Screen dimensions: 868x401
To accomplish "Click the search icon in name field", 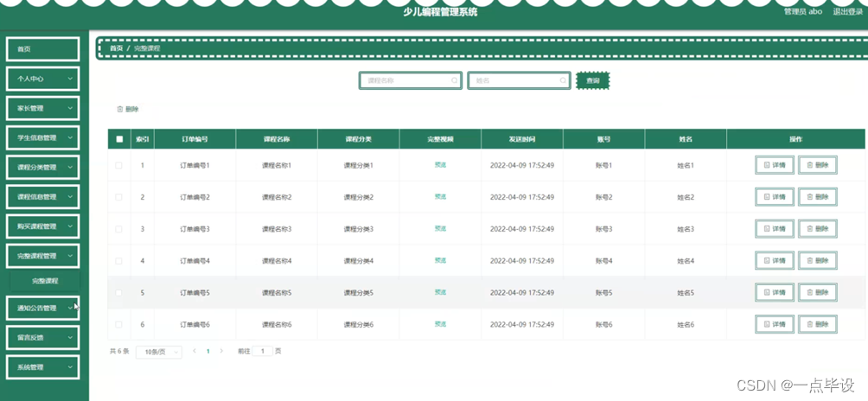I will click(563, 80).
